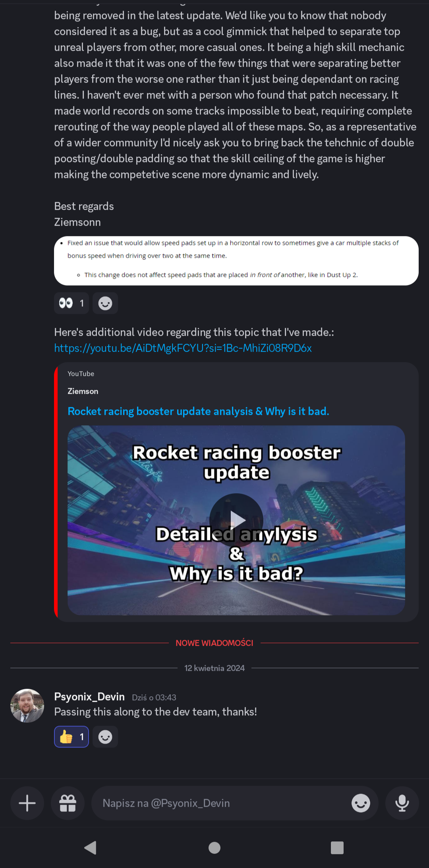The width and height of the screenshot is (429, 868).
Task: Toggle the eyes emoji reaction
Action: coord(71,303)
